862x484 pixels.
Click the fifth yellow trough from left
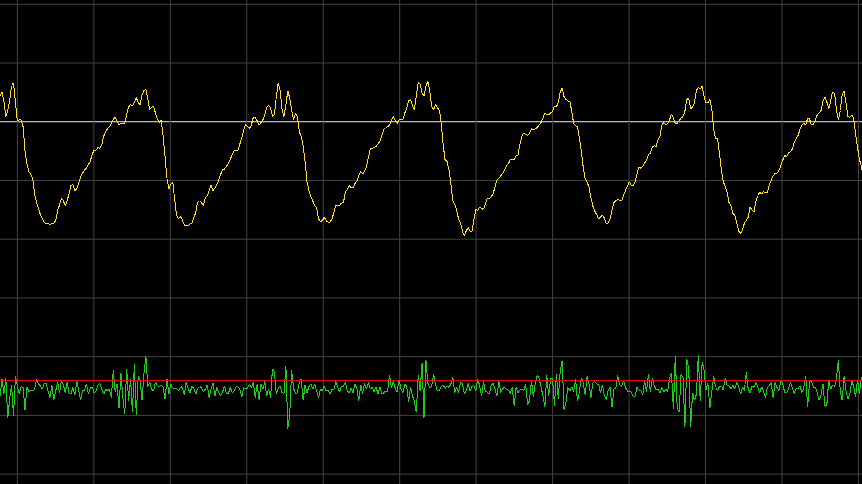coord(605,222)
